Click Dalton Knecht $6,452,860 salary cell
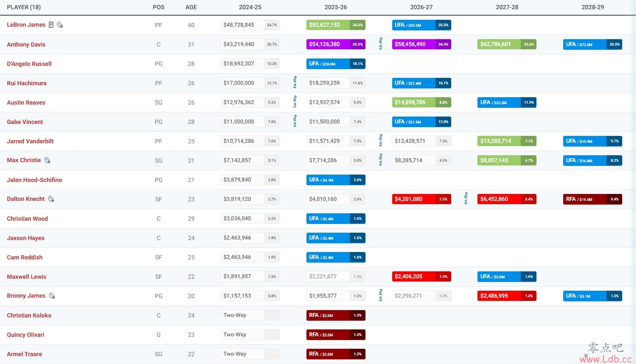This screenshot has height=364, width=636. pos(507,199)
